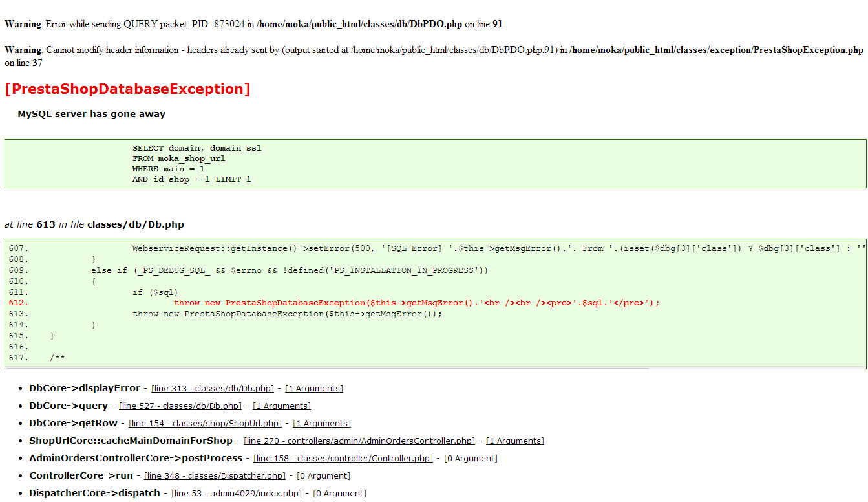
Task: Click the ShopUrlCore::cacheMainDomainForShop trace entry
Action: pyautogui.click(x=131, y=441)
